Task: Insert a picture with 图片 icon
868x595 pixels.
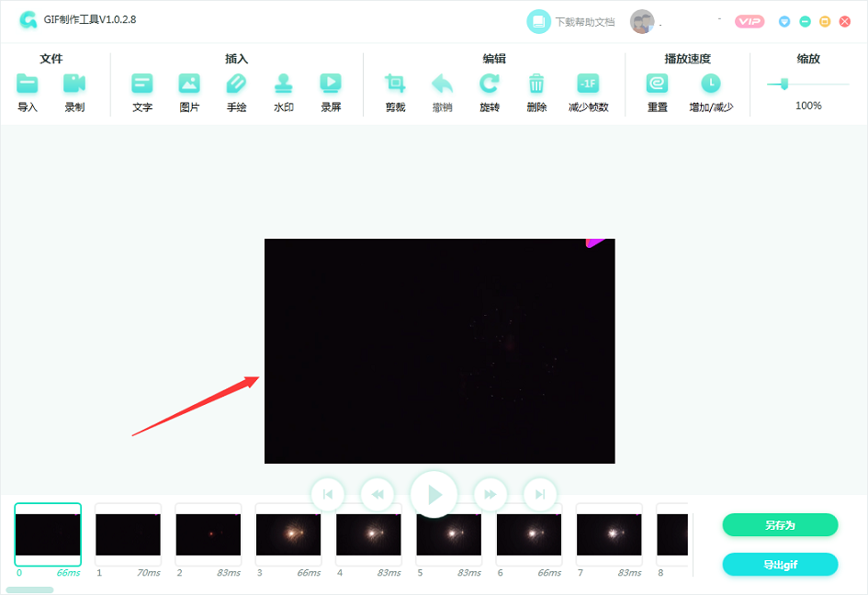Action: pyautogui.click(x=189, y=84)
